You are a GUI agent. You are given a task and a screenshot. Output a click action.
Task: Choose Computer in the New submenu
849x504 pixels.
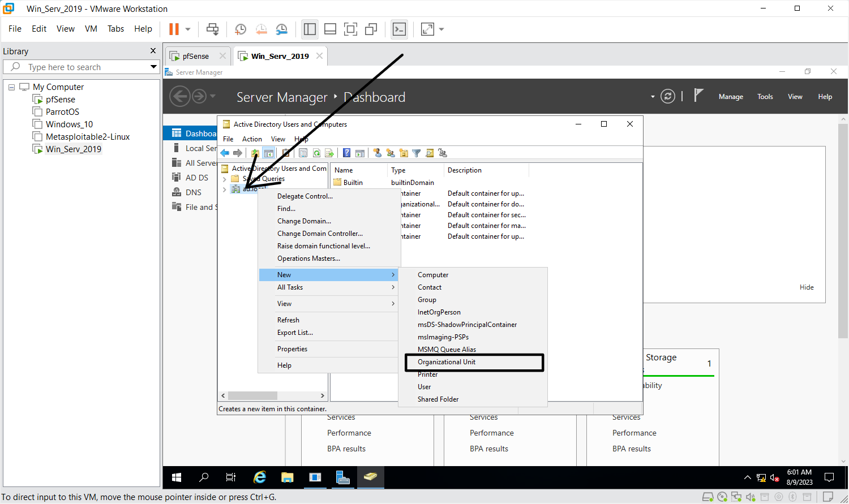click(x=473, y=275)
